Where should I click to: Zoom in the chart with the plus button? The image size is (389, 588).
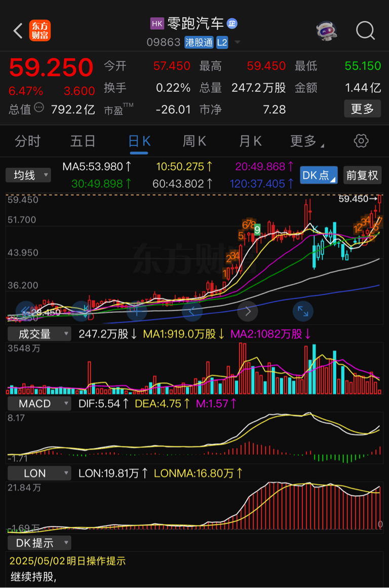click(137, 311)
